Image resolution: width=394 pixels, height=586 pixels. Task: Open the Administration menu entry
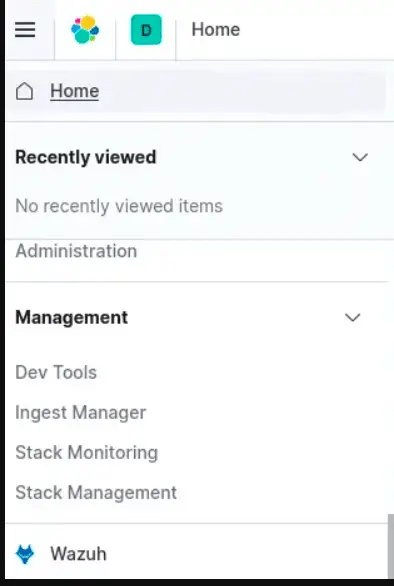pos(76,251)
